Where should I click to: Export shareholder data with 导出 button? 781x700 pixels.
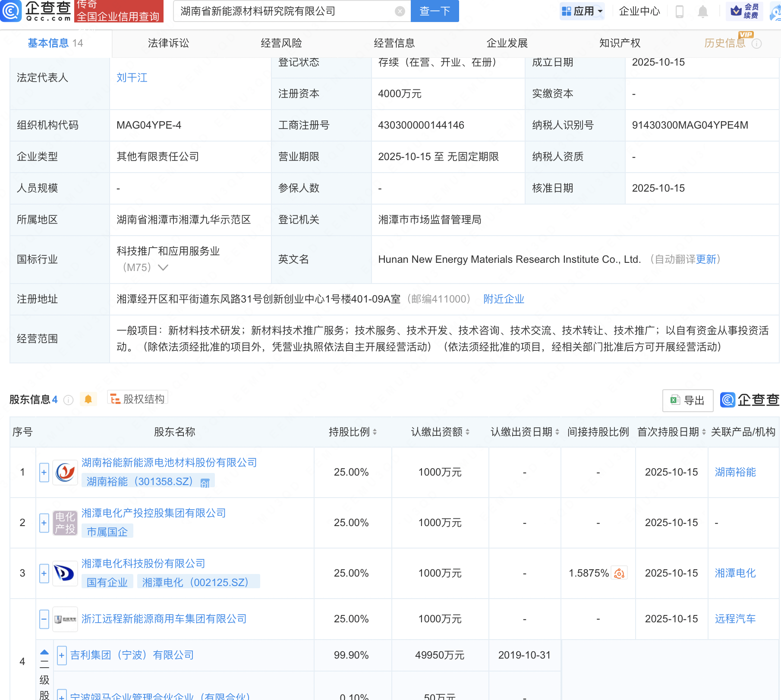point(687,400)
